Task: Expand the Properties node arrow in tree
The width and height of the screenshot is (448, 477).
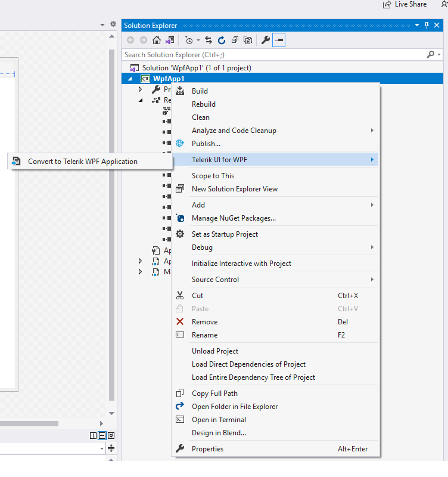Action: click(x=140, y=89)
